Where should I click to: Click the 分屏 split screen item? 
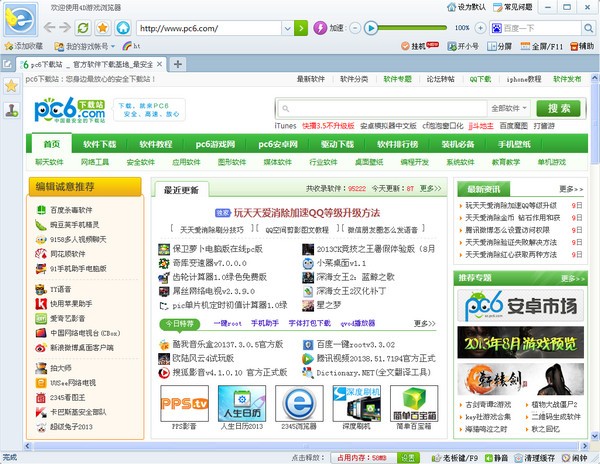[x=499, y=46]
